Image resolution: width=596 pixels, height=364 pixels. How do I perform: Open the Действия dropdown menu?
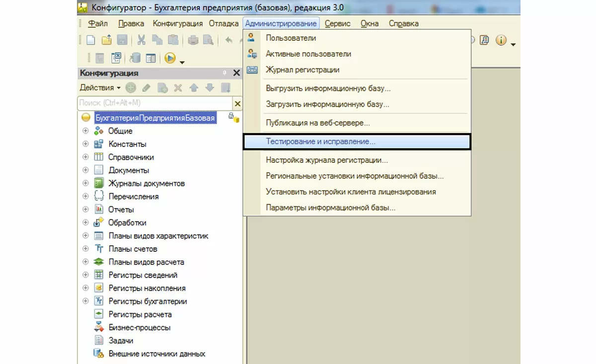click(x=100, y=88)
